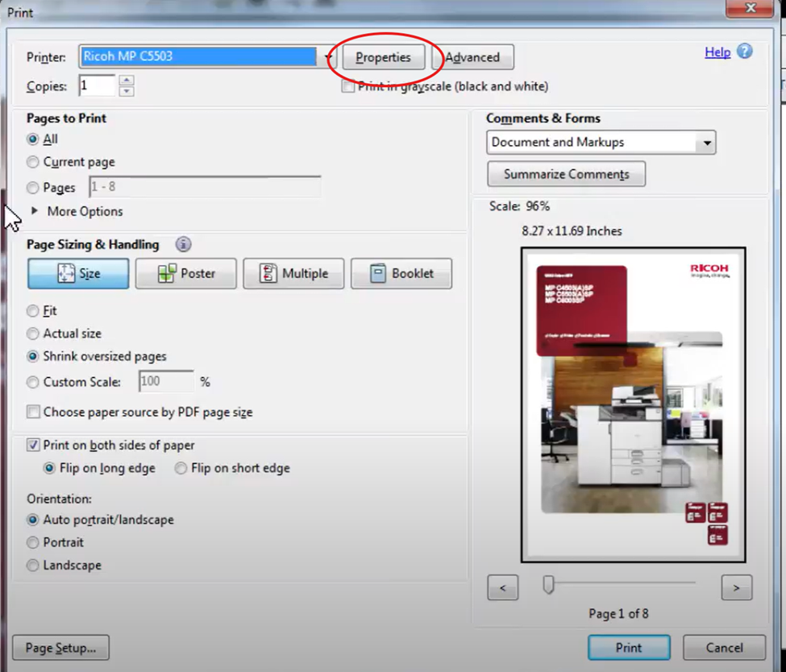
Task: Select the Custom Scale radio button
Action: pos(32,382)
